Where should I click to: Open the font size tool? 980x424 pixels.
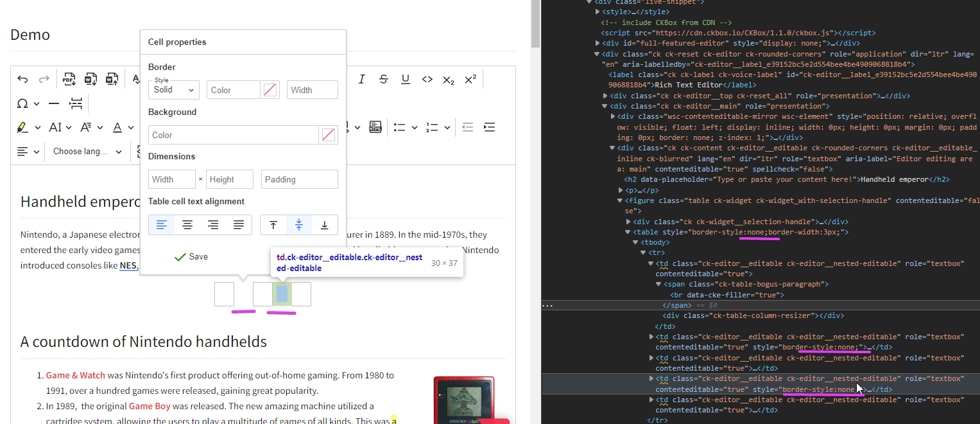(x=55, y=128)
